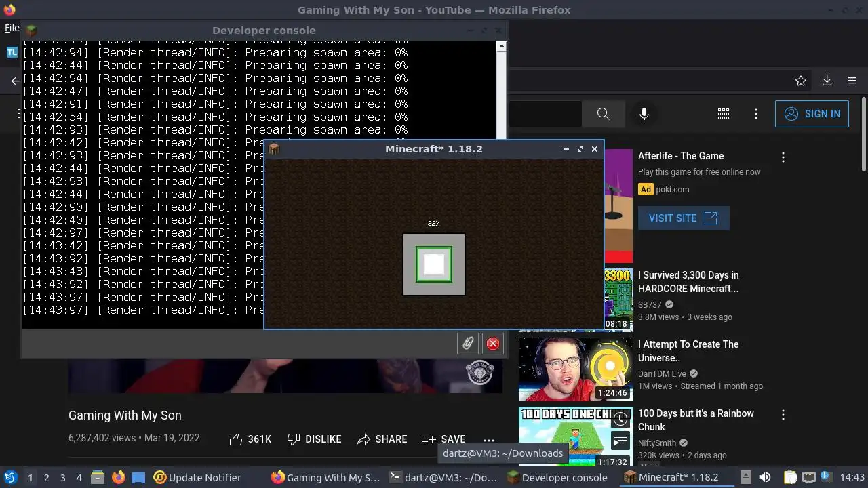Expand hidden tray icons with up arrow
The height and width of the screenshot is (488, 868).
coord(745,477)
